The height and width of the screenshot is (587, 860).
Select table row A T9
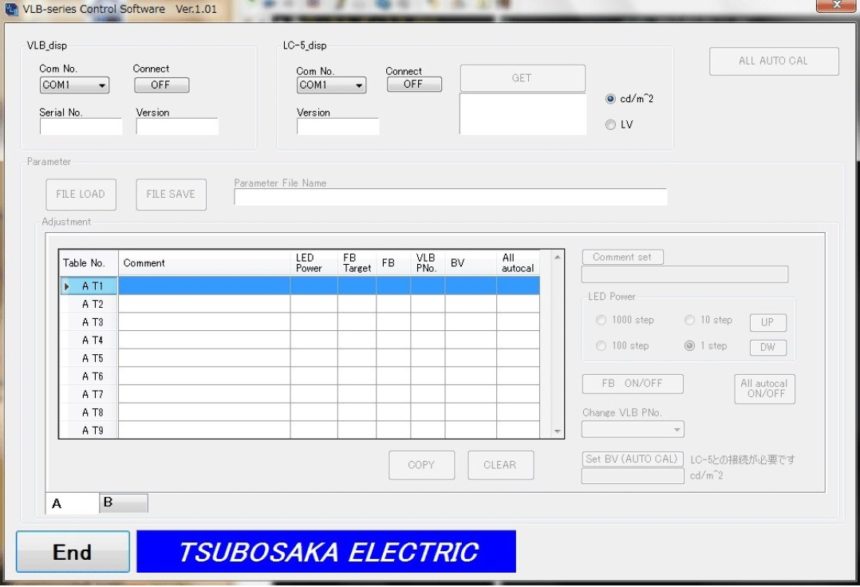coord(299,430)
